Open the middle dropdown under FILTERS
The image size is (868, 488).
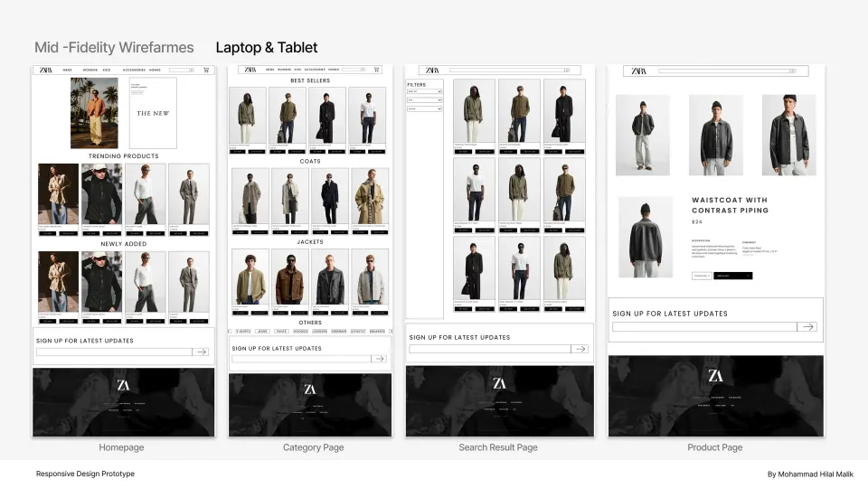tap(425, 100)
